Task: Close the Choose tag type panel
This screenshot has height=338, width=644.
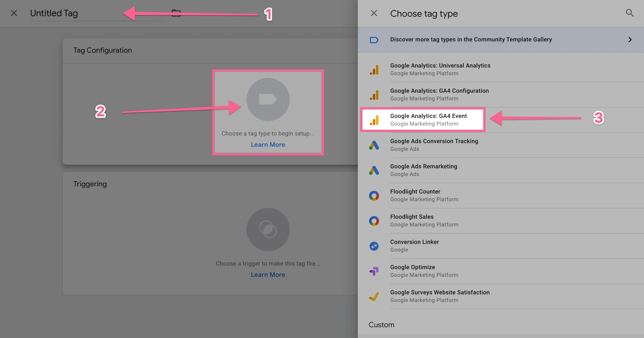Action: (374, 13)
